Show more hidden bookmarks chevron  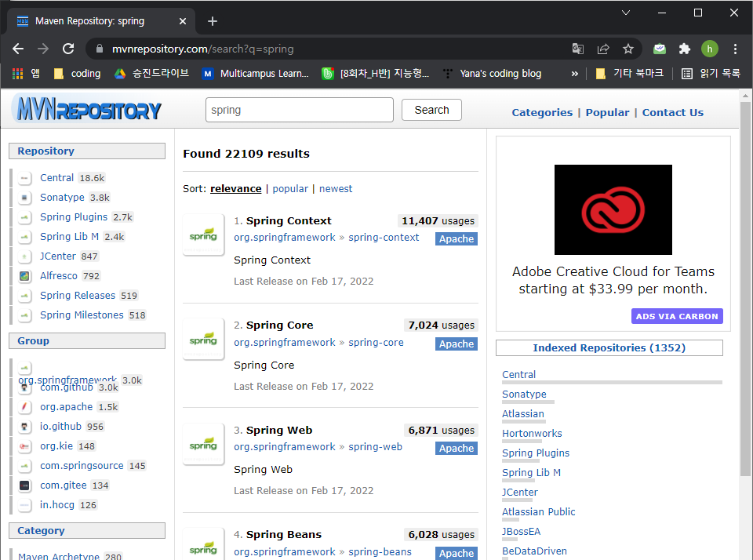click(574, 74)
